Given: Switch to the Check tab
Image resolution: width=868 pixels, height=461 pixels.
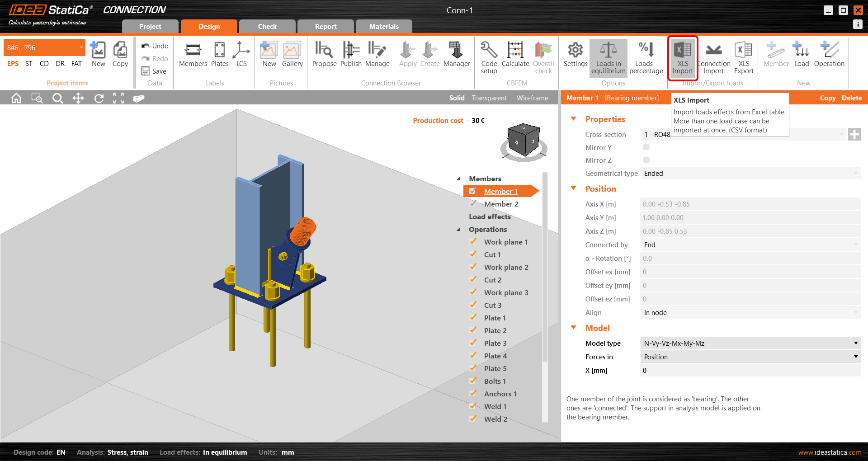Looking at the screenshot, I should click(267, 27).
